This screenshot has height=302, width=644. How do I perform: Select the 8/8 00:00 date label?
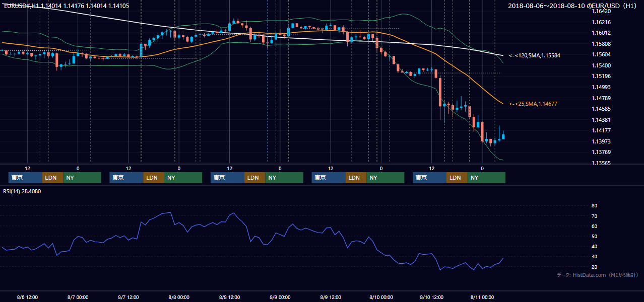tap(178, 297)
